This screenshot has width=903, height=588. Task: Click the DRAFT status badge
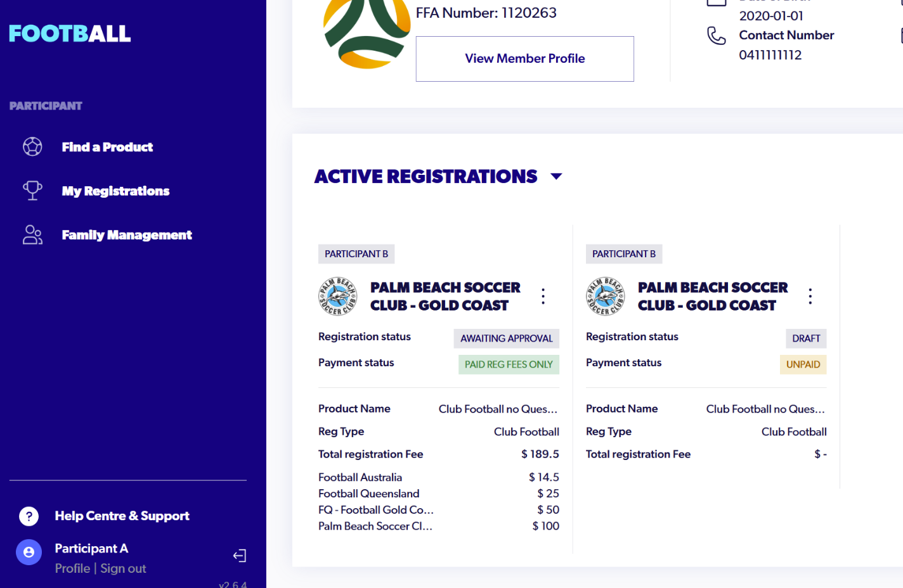tap(806, 338)
